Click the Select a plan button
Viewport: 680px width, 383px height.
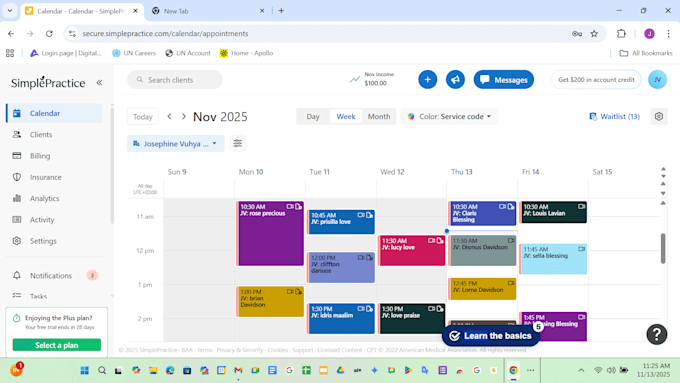57,345
